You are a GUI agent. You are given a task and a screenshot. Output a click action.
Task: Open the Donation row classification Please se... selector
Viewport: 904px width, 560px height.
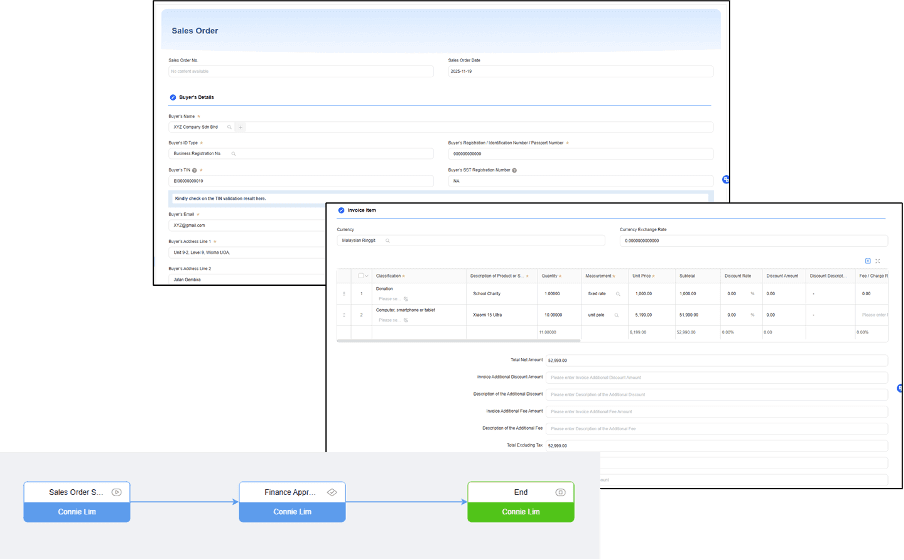(393, 299)
